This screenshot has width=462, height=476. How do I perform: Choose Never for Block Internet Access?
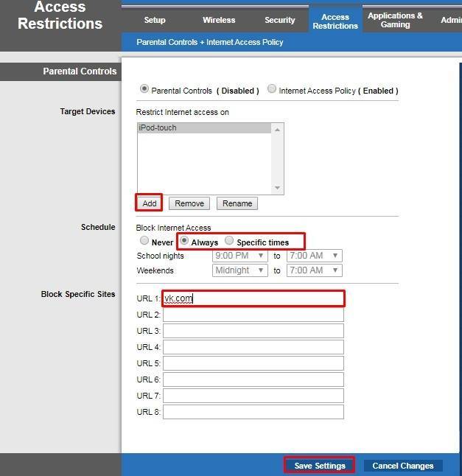click(x=144, y=240)
